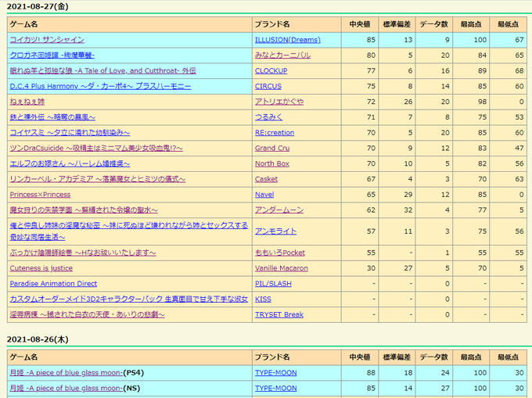Image resolution: width=532 pixels, height=398 pixels.
Task: Visit the Navel brand link
Action: coord(264,195)
